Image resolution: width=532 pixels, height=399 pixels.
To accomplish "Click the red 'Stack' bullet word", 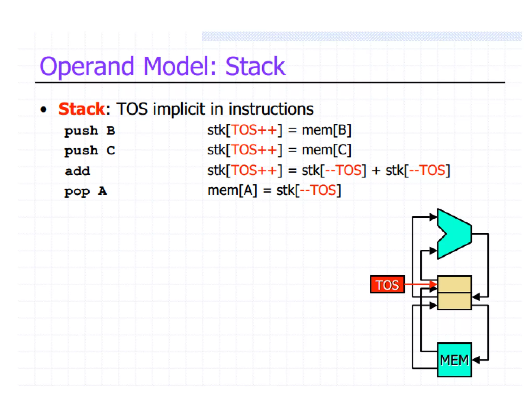I will point(82,109).
